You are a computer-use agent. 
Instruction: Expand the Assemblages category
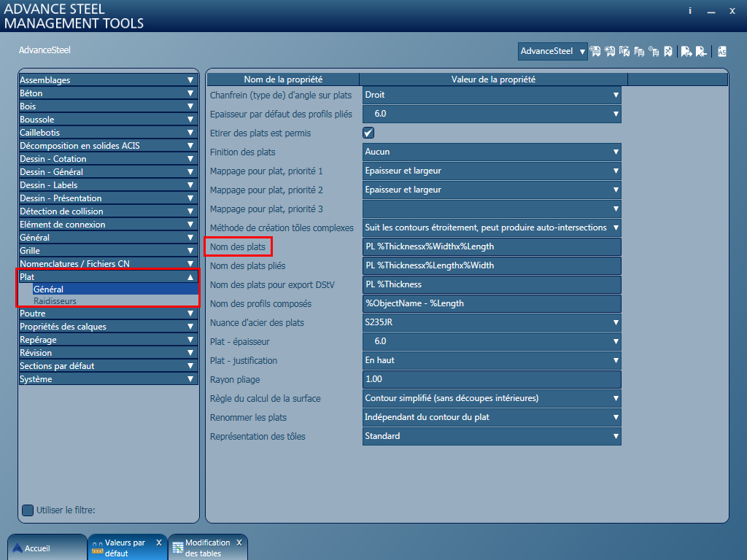click(108, 80)
